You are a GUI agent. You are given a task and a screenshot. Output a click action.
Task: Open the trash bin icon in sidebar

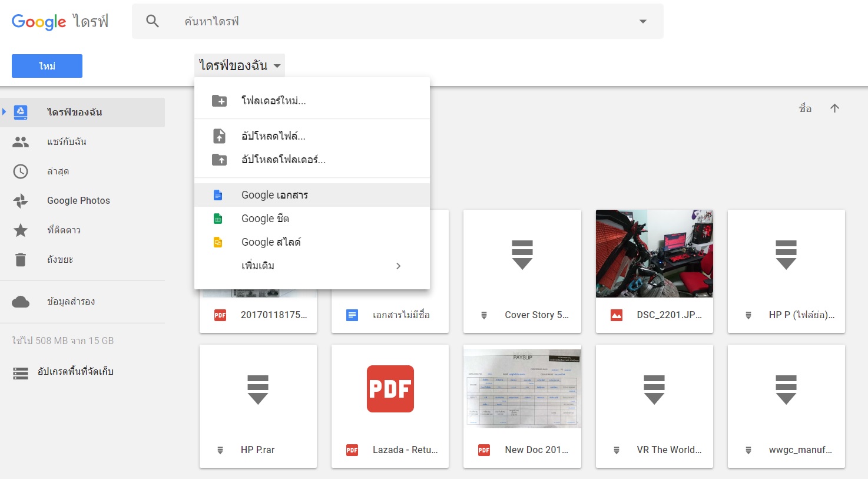click(21, 260)
